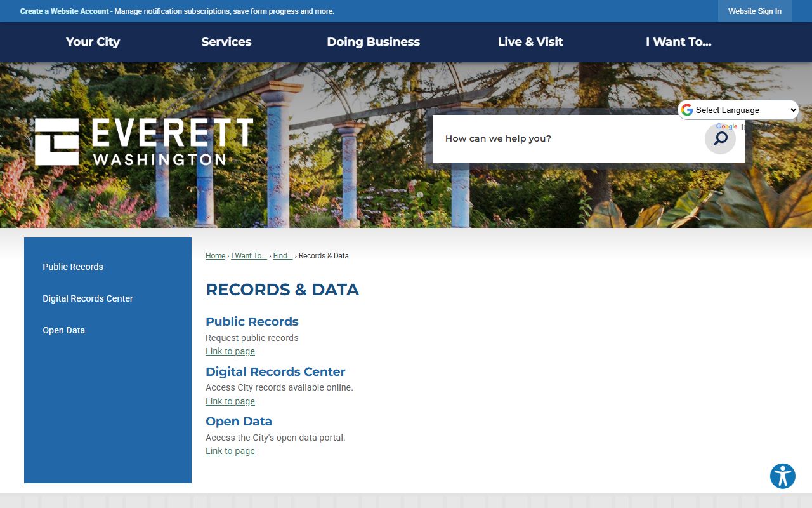Open the Open Data heading link
The image size is (812, 508).
pyautogui.click(x=239, y=421)
